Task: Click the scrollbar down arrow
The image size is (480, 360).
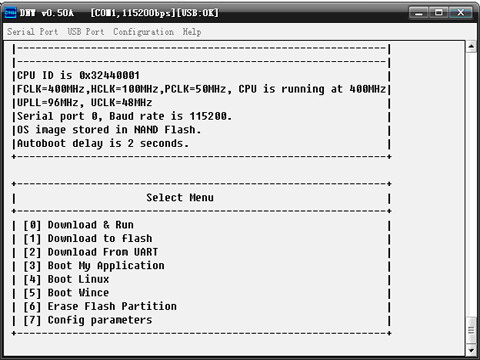Action: pos(471,350)
